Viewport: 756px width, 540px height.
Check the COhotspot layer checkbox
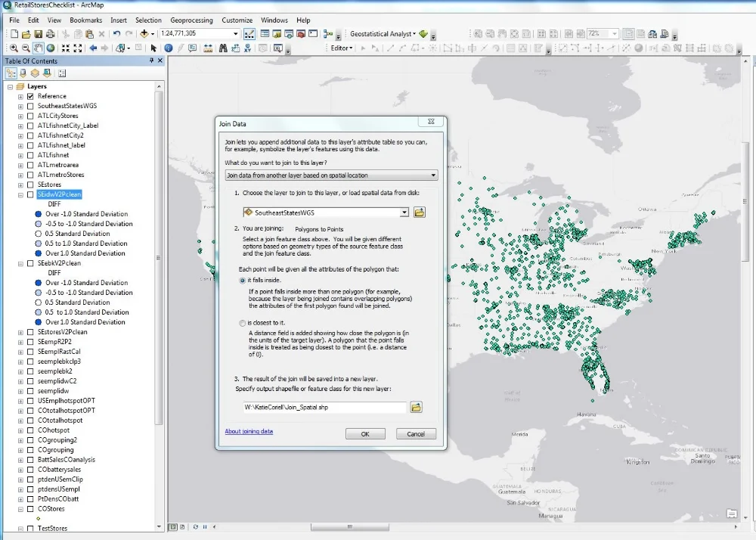coord(30,430)
